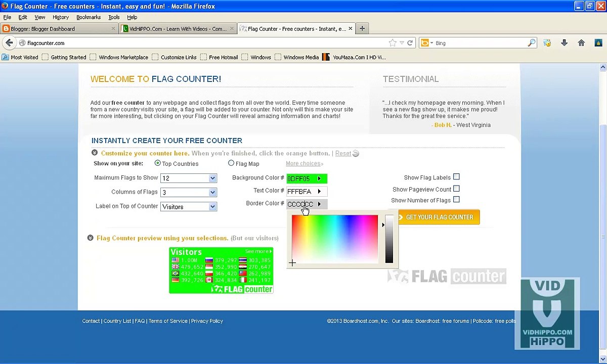The width and height of the screenshot is (607, 364).
Task: Open the Help menu
Action: [132, 17]
